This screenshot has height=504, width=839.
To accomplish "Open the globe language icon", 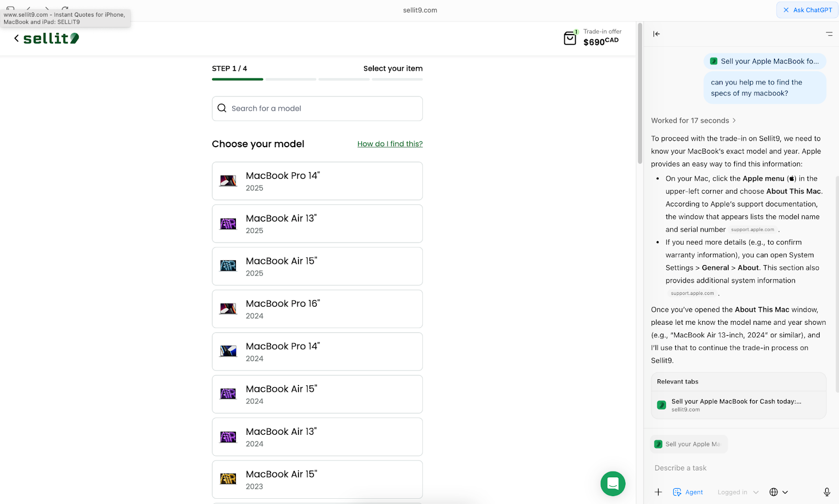I will point(773,492).
